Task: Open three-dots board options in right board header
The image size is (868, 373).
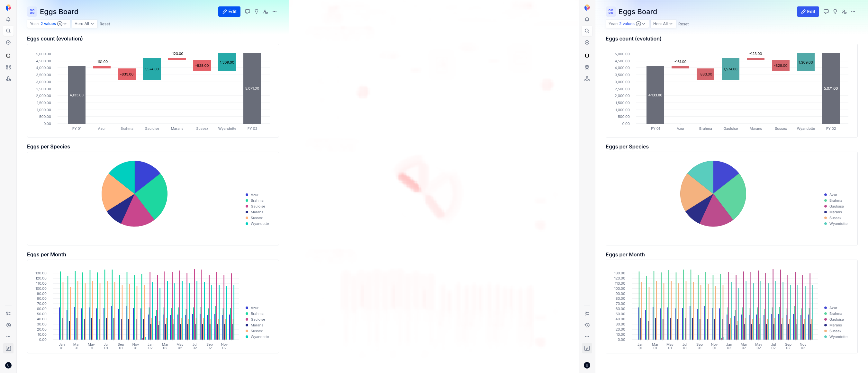Action: click(x=853, y=12)
